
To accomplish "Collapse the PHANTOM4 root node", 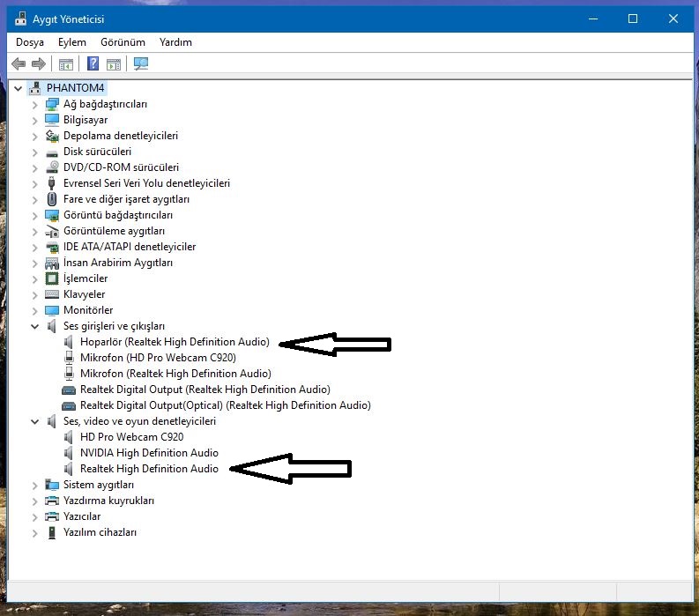I will click(x=18, y=88).
